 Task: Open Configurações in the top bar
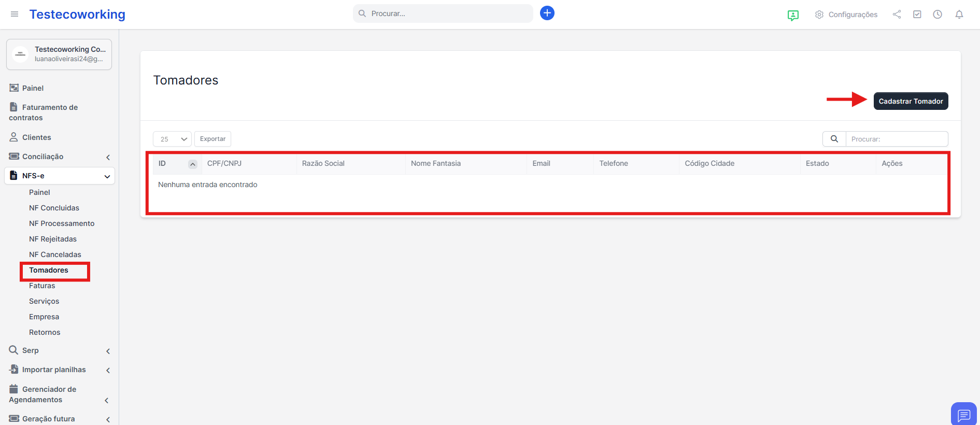[x=846, y=15]
